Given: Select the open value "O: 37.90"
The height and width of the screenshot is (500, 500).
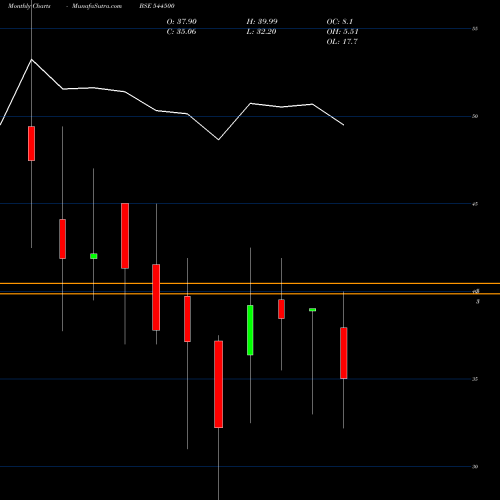Looking at the screenshot, I should (x=182, y=22).
